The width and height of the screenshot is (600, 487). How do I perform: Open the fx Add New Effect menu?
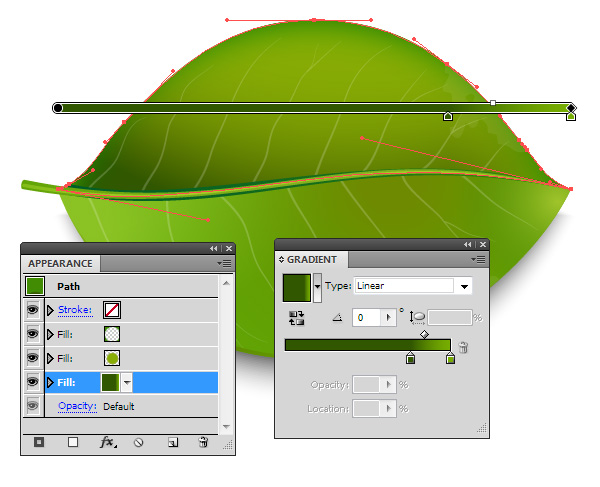[107, 442]
